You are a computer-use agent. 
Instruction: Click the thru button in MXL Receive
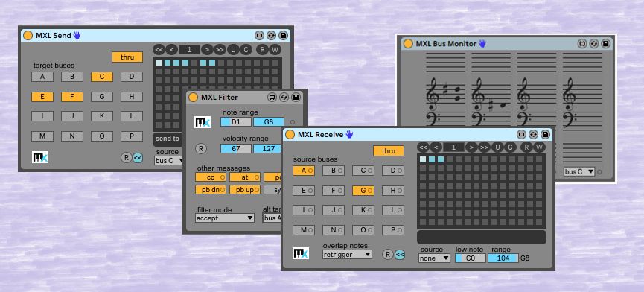click(389, 150)
